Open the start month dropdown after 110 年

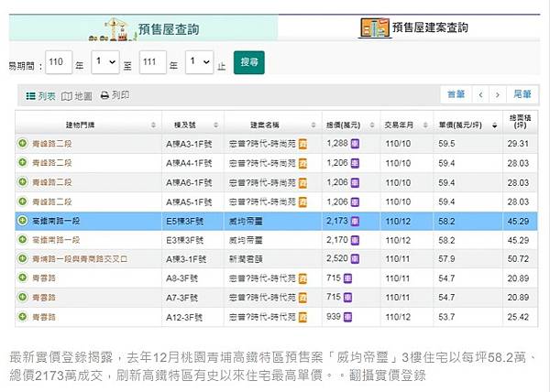[105, 62]
